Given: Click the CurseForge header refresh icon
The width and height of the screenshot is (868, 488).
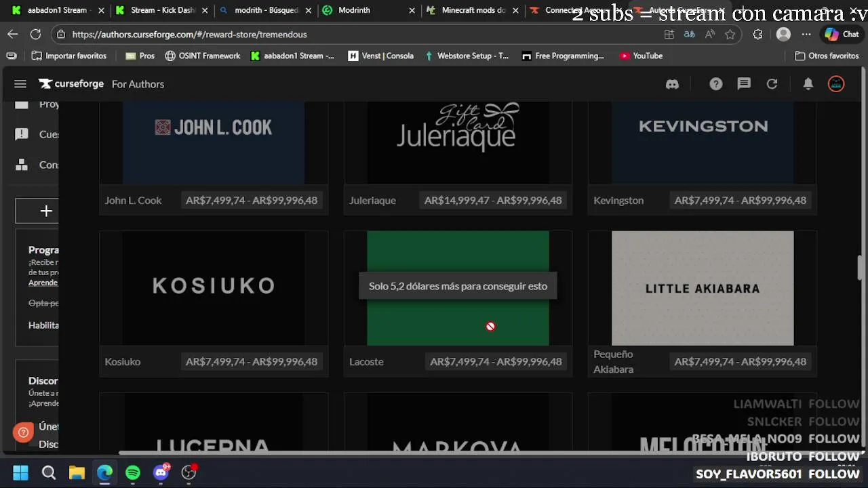Looking at the screenshot, I should (x=772, y=84).
